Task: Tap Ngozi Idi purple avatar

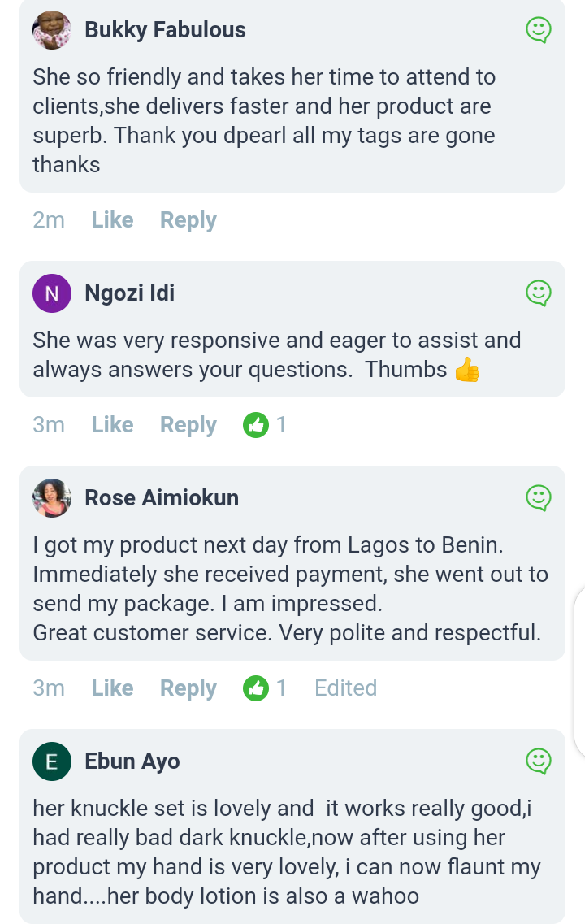Action: click(x=52, y=293)
